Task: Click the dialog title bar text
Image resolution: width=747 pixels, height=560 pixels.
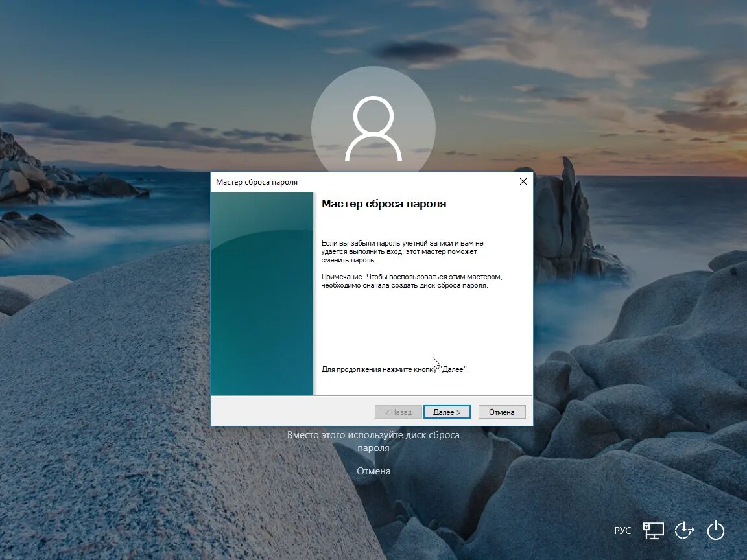Action: coord(256,182)
